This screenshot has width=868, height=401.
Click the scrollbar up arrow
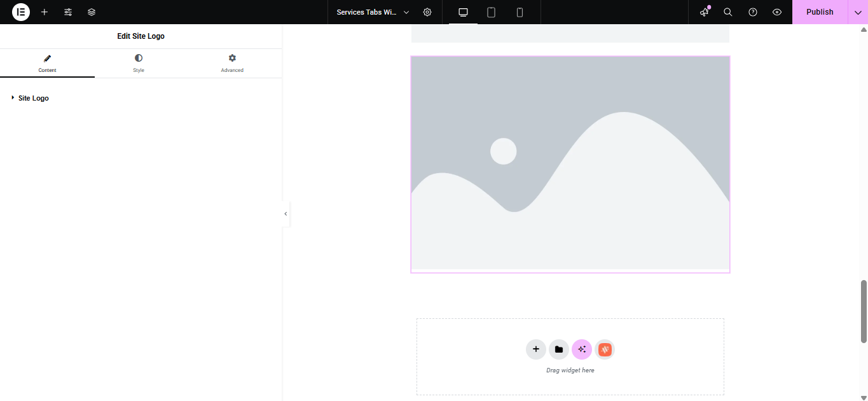click(864, 29)
